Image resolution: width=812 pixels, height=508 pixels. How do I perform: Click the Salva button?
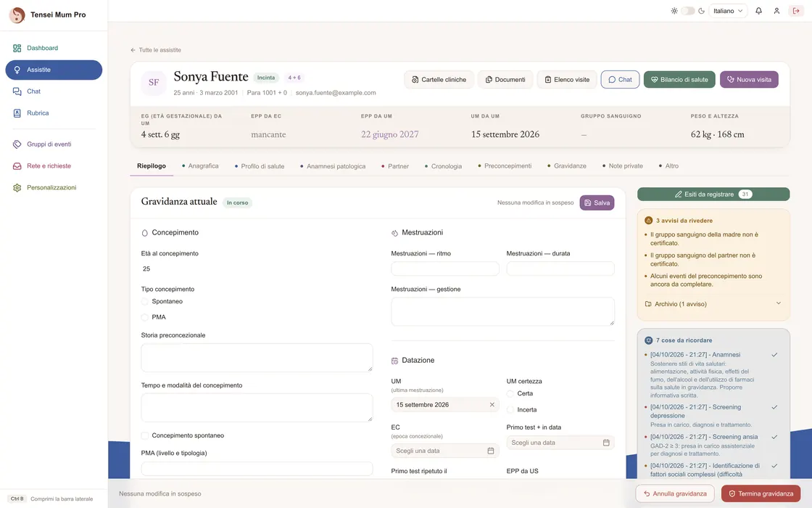(597, 203)
